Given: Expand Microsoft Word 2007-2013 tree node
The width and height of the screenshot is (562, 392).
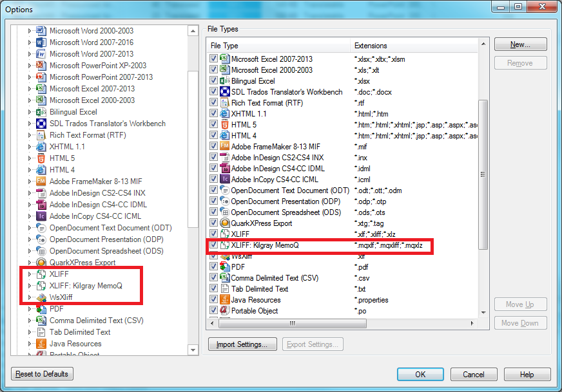Looking at the screenshot, I should click(30, 54).
